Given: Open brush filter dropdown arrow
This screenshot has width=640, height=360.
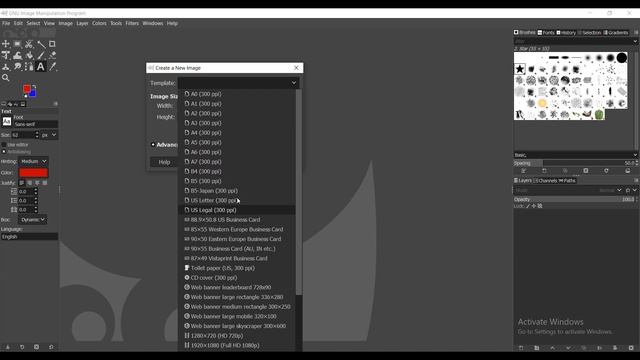Looking at the screenshot, I should [635, 41].
